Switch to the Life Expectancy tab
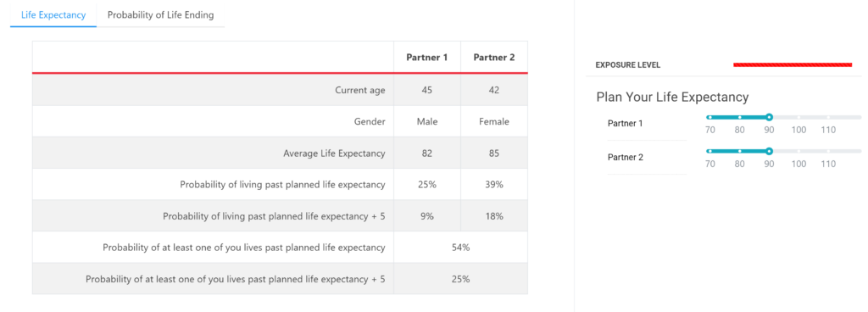The width and height of the screenshot is (868, 312). tap(53, 15)
